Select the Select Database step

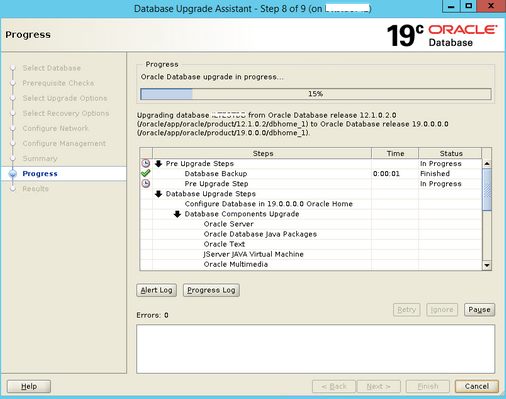[x=51, y=68]
